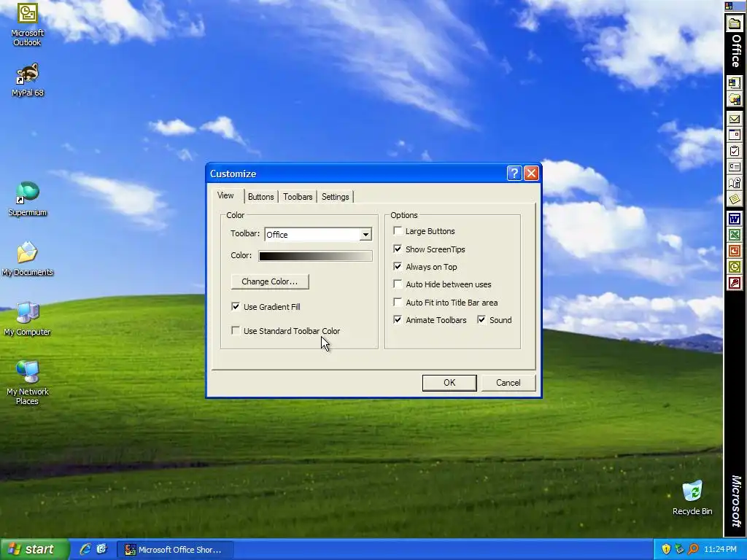Launch Microsoft Outlook from the Shortcut Bar

pyautogui.click(x=735, y=267)
